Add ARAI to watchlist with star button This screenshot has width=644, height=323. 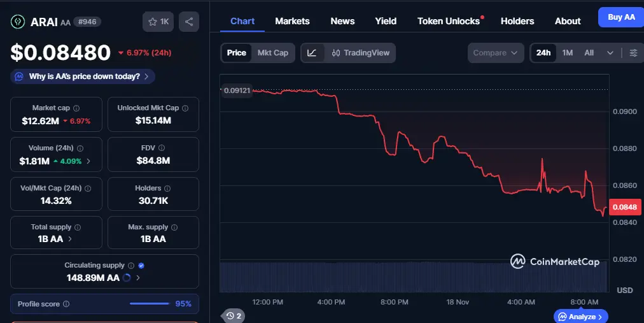click(x=158, y=22)
